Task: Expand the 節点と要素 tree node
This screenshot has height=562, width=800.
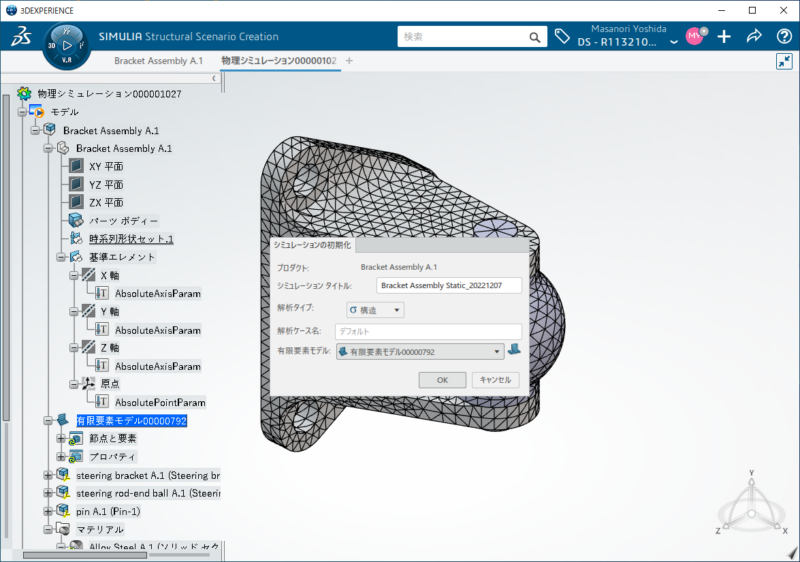Action: point(61,438)
